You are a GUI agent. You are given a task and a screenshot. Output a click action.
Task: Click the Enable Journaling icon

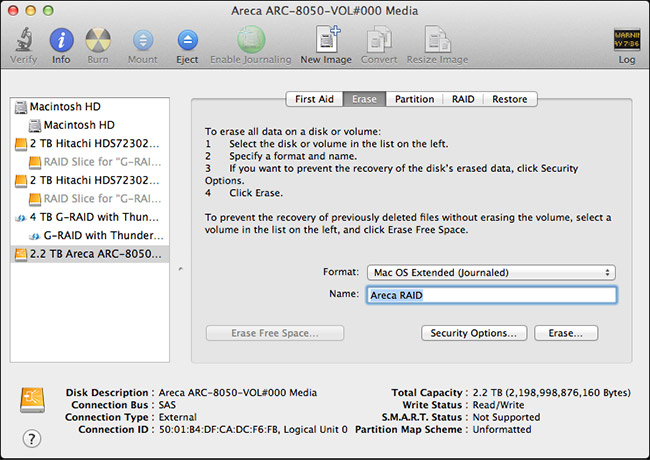tap(251, 39)
